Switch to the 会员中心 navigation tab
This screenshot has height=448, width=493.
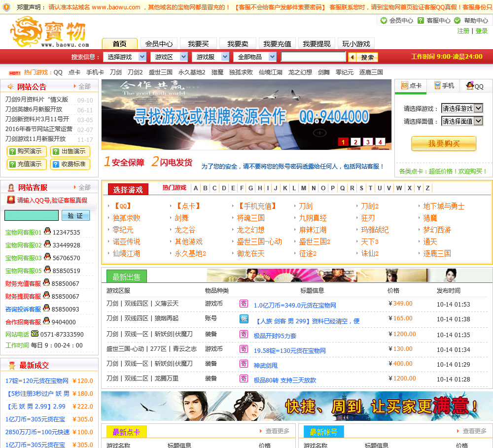(x=159, y=44)
